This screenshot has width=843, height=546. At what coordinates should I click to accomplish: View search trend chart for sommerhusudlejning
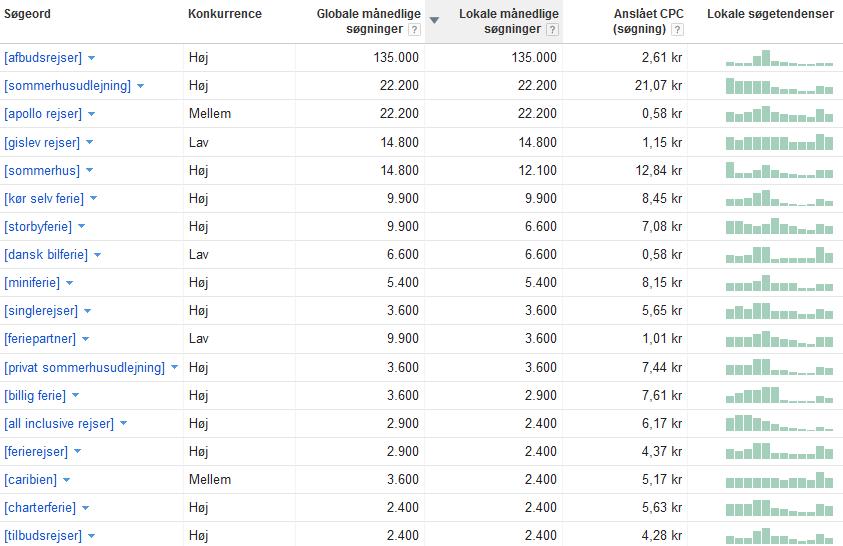tap(779, 85)
